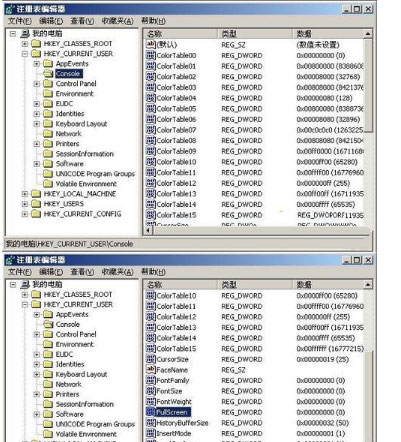
Task: Click 0x00000032 (50) data cell
Action: (322, 423)
